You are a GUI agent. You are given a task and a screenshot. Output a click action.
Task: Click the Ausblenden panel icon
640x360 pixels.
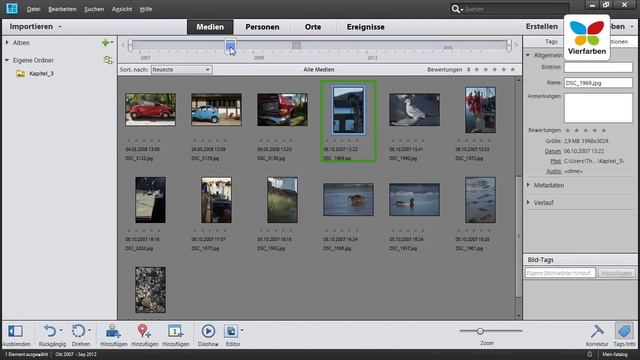(x=16, y=331)
